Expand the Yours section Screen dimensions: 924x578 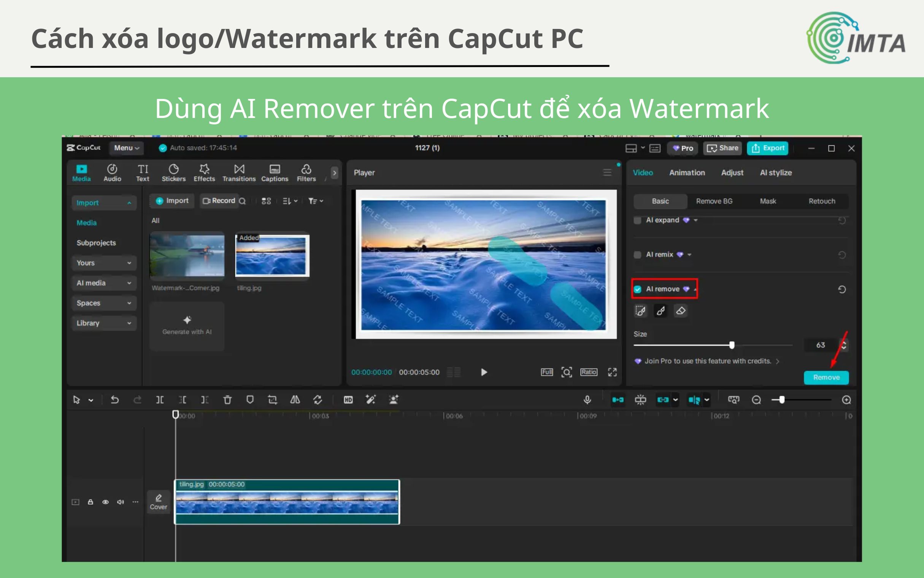pos(103,263)
